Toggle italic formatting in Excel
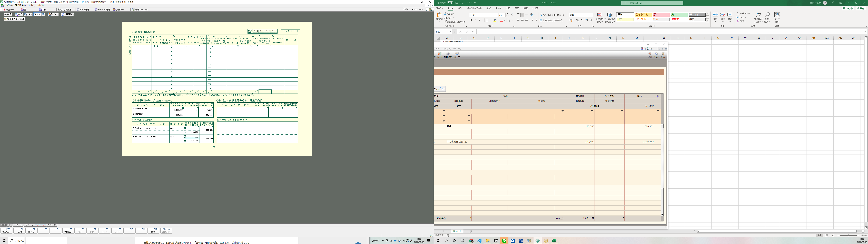Viewport: 868px width, 244px height. point(475,20)
